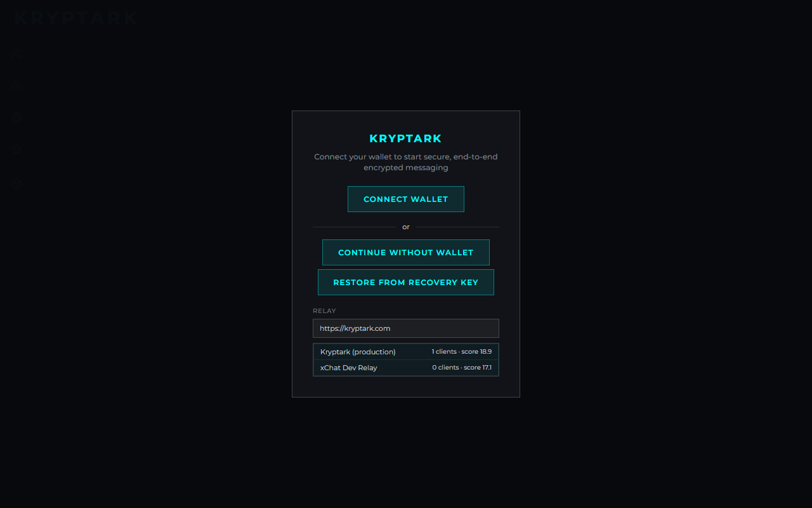Open the lock icon in sidebar

(x=16, y=86)
